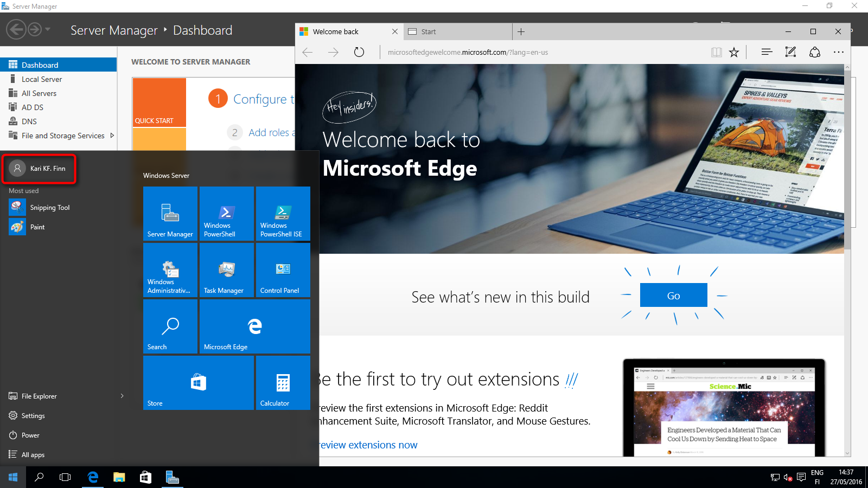Launch the Windows PowerShell tile
This screenshot has width=868, height=488.
(227, 214)
